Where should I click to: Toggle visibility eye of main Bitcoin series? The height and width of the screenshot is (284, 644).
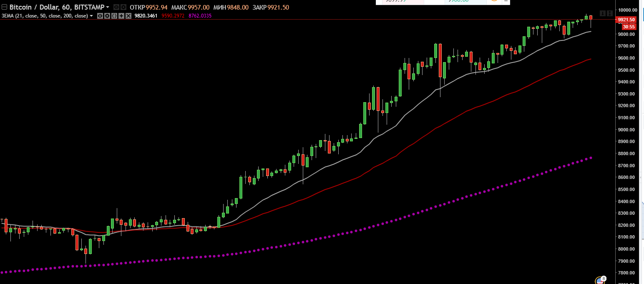point(116,7)
